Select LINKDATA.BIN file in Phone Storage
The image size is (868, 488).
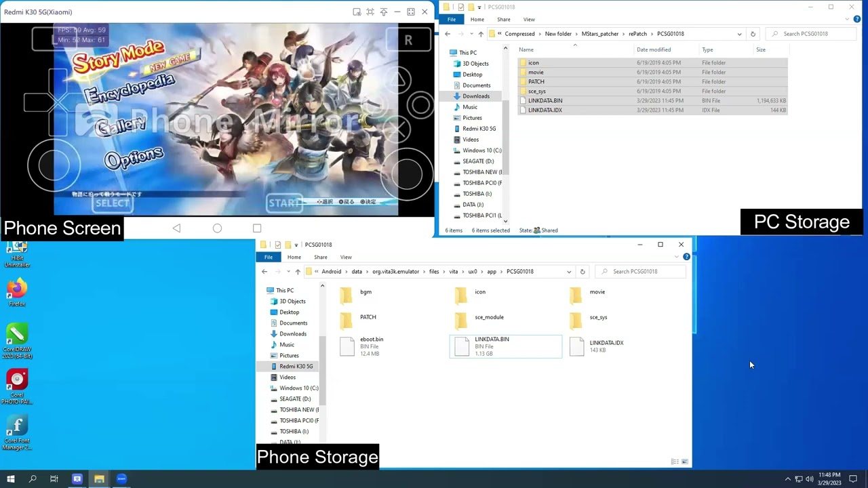[x=505, y=346]
